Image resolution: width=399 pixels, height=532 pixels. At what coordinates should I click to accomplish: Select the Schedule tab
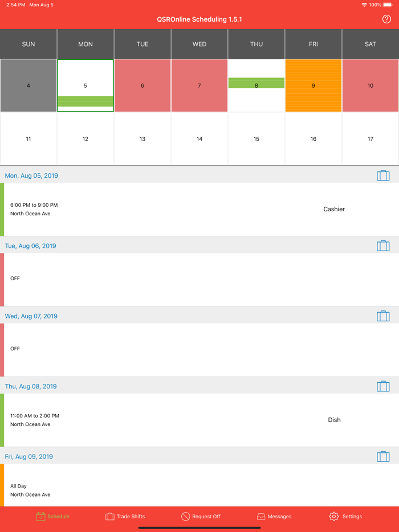pyautogui.click(x=52, y=517)
